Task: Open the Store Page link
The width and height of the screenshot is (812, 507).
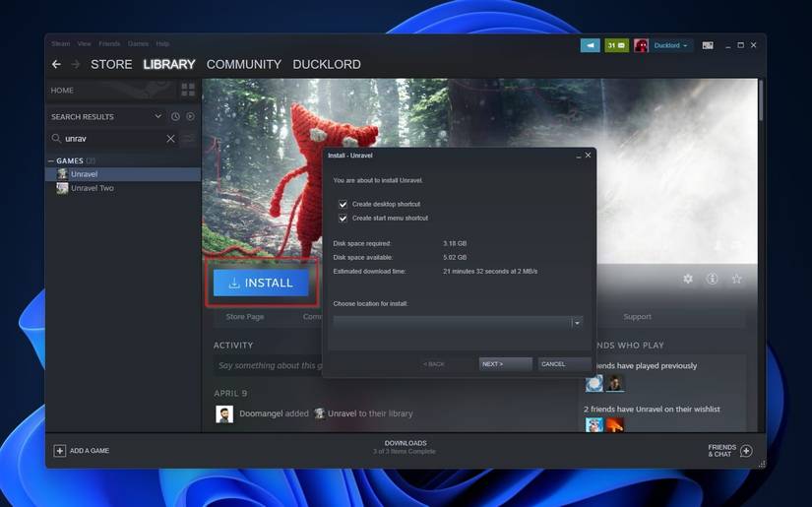Action: (x=245, y=316)
